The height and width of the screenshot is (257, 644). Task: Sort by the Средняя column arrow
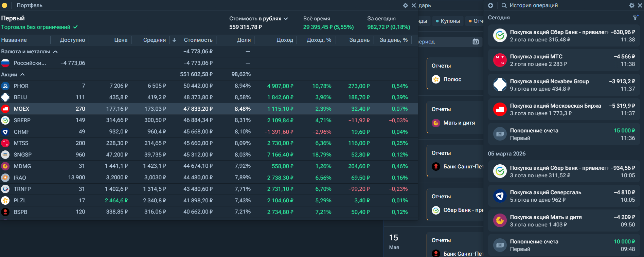pos(174,40)
